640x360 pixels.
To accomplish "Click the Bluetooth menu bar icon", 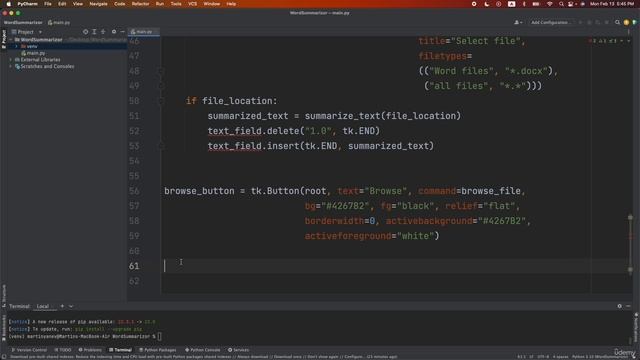I will pos(524,4).
